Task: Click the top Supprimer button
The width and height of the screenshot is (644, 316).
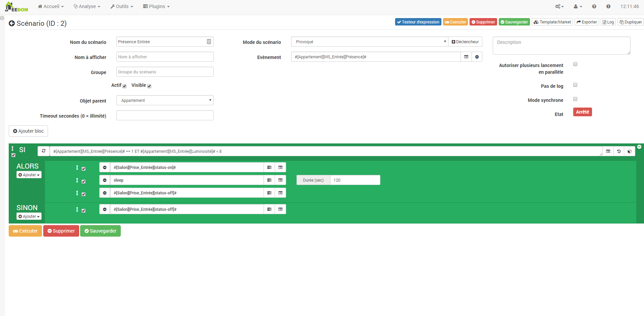Action: tap(483, 22)
